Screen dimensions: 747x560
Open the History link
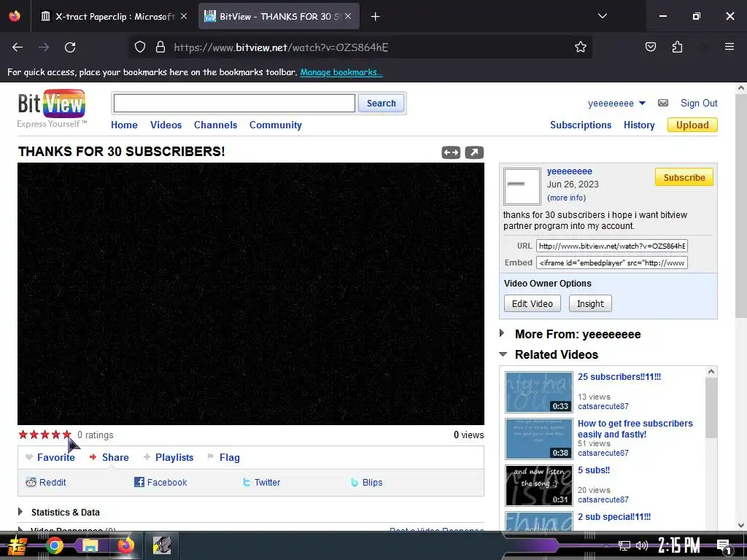coord(639,125)
